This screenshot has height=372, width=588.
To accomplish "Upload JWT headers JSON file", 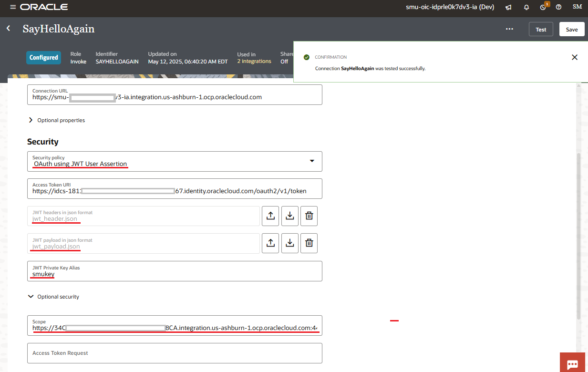I will tap(270, 216).
